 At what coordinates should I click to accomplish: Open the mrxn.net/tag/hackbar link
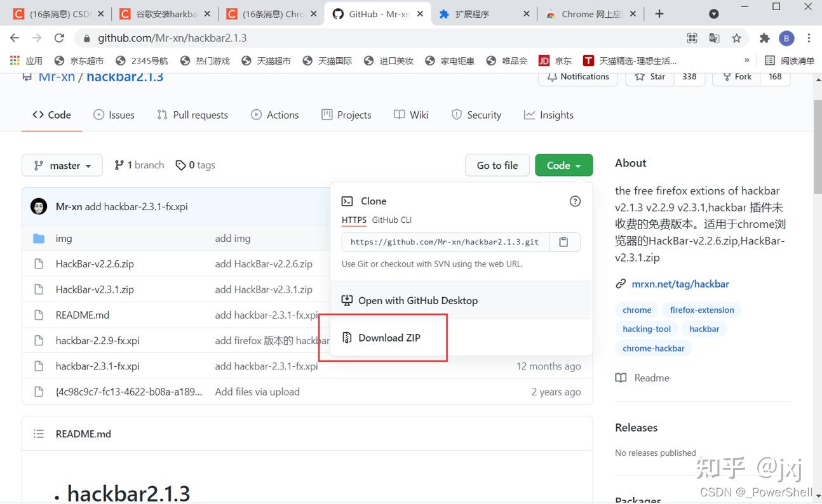680,284
